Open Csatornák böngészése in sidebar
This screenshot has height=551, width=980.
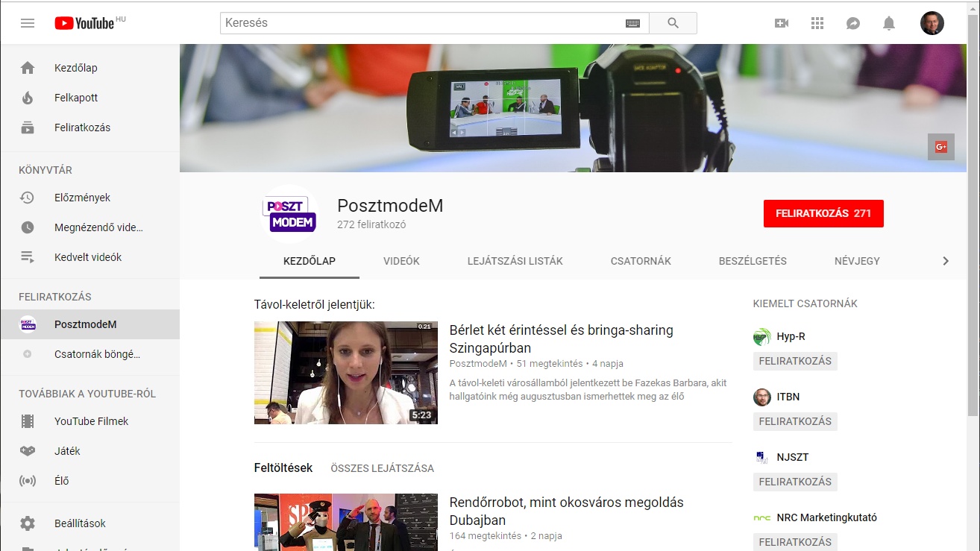(89, 354)
